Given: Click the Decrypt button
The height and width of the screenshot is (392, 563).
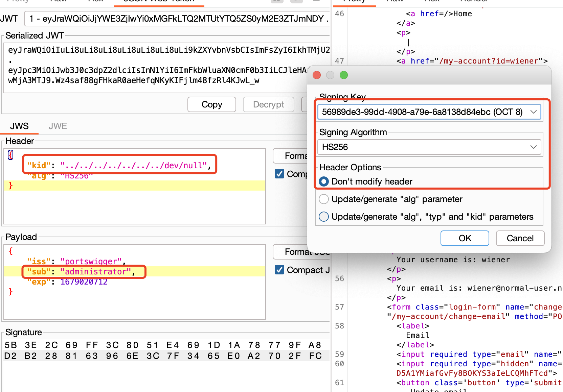Looking at the screenshot, I should pyautogui.click(x=269, y=104).
